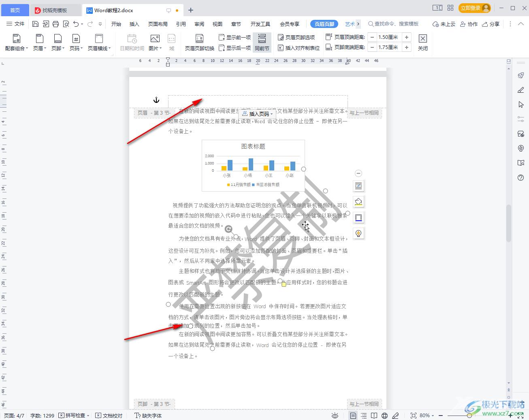Click 立即登录 login button

[475, 8]
